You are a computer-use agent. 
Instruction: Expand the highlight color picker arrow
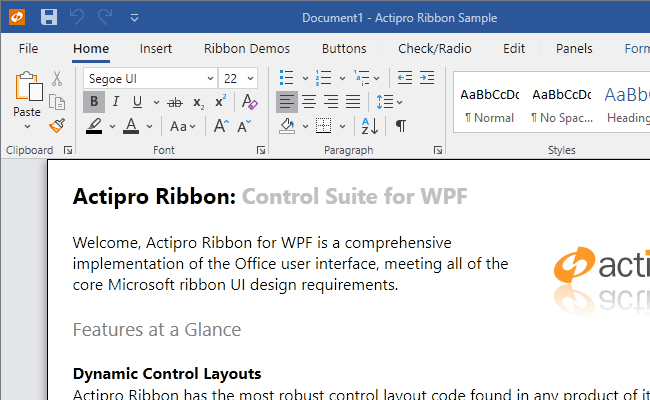click(112, 126)
